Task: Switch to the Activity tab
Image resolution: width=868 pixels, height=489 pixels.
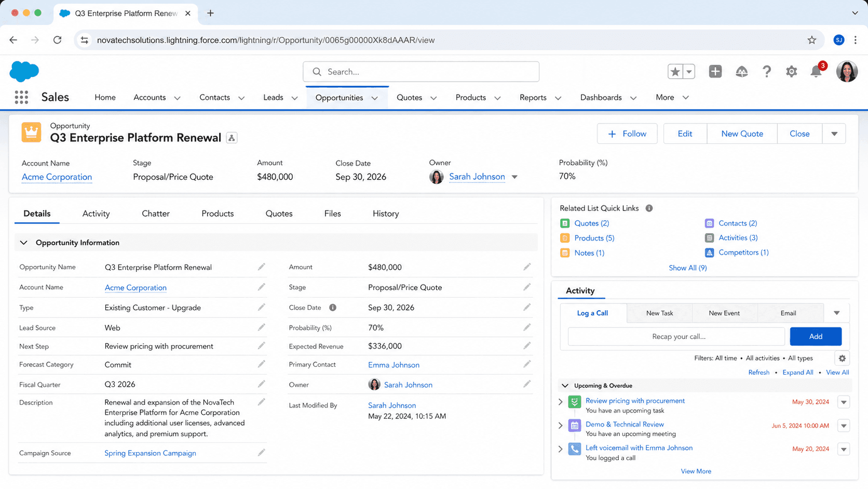Action: tap(96, 214)
